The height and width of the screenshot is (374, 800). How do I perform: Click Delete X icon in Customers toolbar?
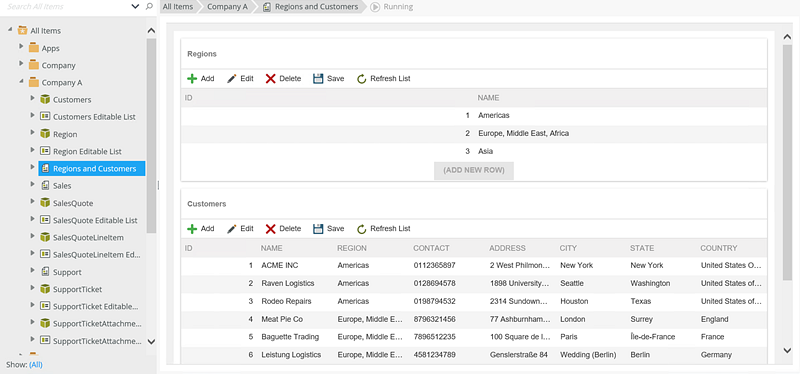270,229
